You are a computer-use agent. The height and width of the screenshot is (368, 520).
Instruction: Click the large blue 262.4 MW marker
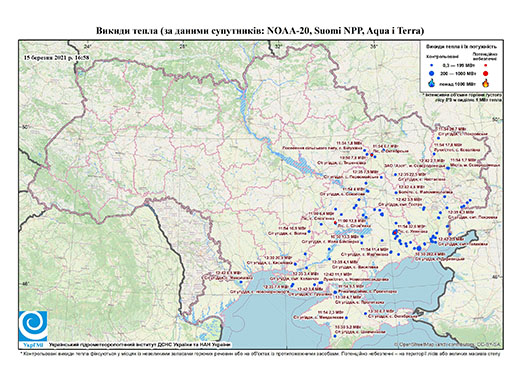tap(419, 248)
